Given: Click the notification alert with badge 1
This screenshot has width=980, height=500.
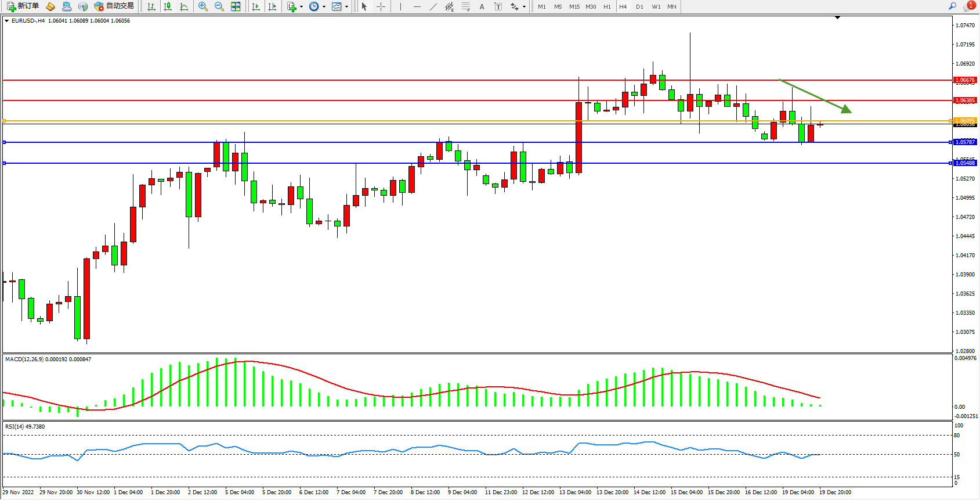Looking at the screenshot, I should (x=969, y=6).
